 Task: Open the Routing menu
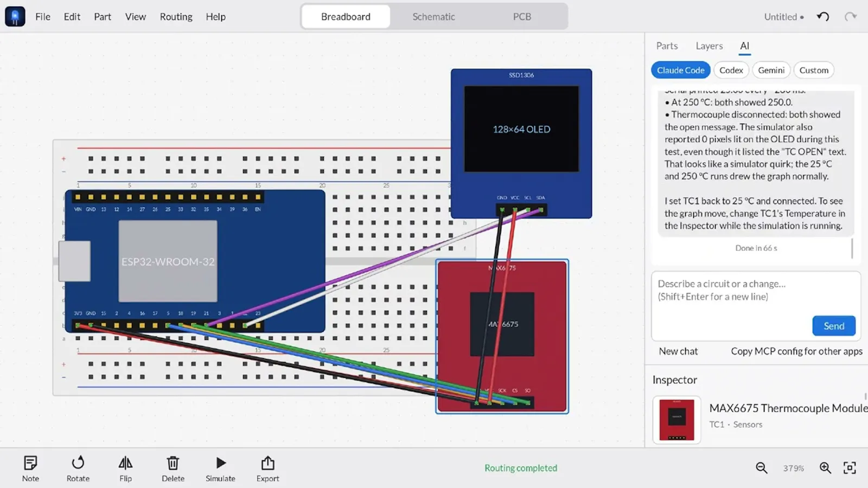click(176, 17)
